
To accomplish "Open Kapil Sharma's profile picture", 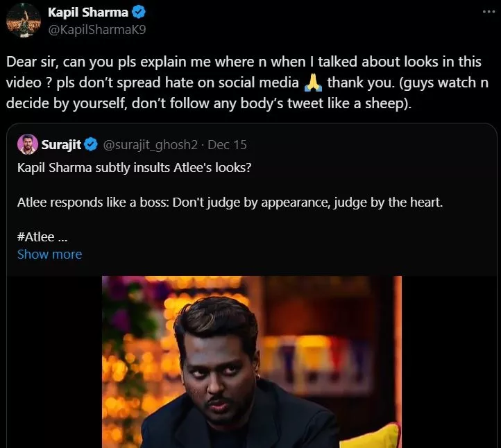I will [23, 21].
